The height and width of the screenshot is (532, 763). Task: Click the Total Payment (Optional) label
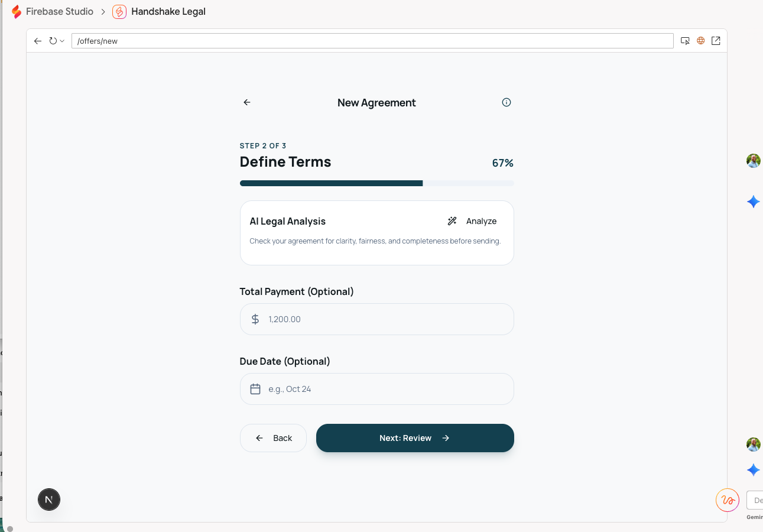click(x=297, y=291)
